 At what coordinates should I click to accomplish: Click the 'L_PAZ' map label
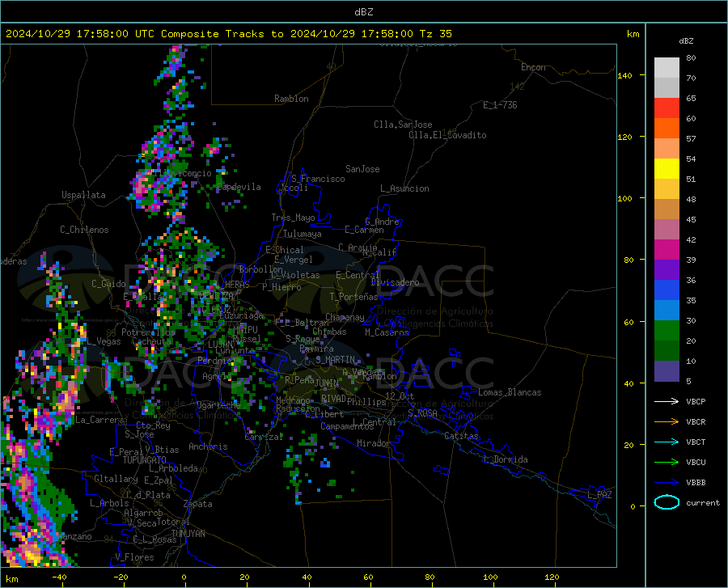point(599,495)
